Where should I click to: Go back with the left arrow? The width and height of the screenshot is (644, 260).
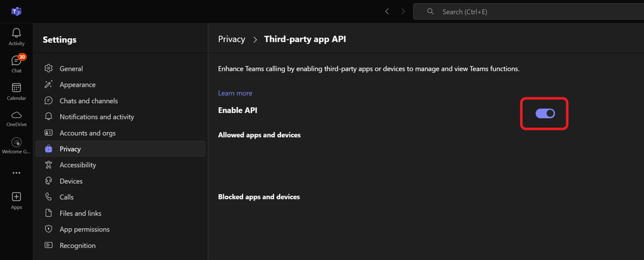coord(387,12)
